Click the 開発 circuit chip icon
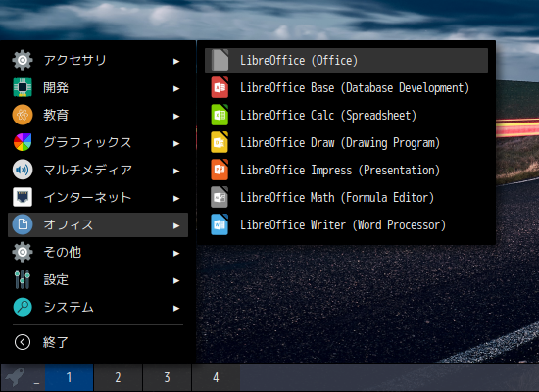This screenshot has height=392, width=539. click(23, 87)
